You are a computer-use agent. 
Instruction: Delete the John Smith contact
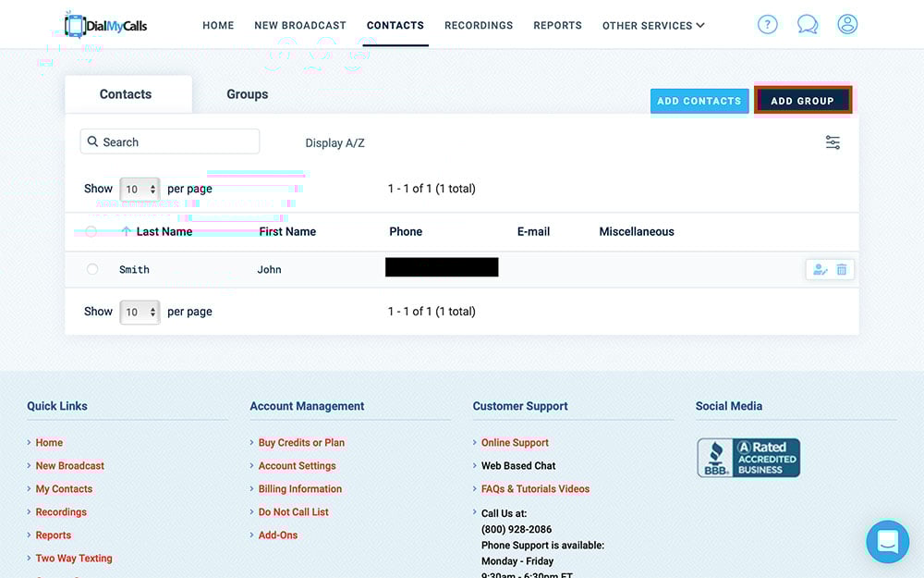[842, 269]
